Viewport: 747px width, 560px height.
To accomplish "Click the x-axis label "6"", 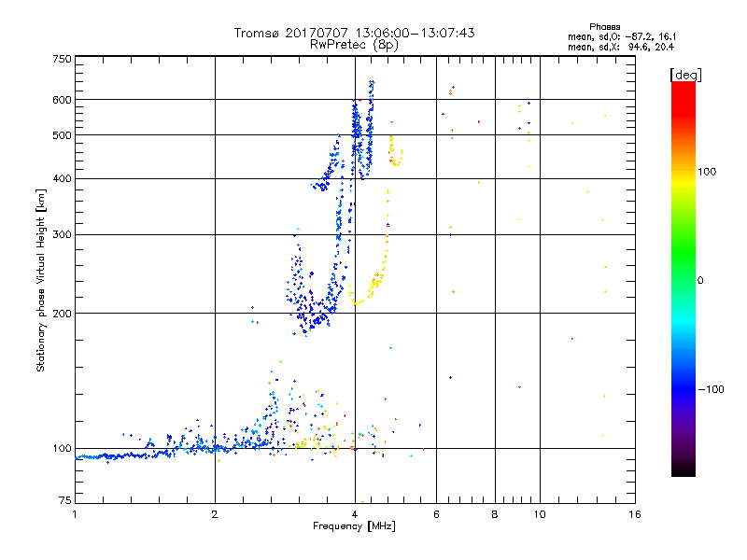I will (436, 514).
